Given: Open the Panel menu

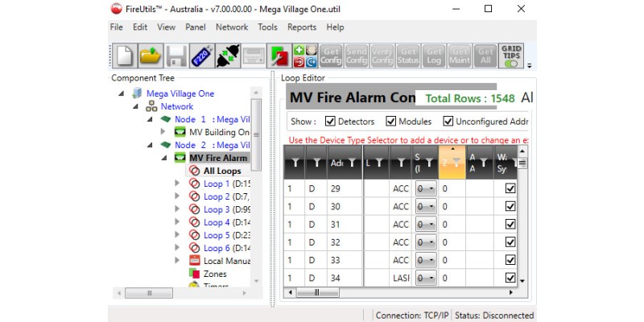Looking at the screenshot, I should [x=196, y=27].
